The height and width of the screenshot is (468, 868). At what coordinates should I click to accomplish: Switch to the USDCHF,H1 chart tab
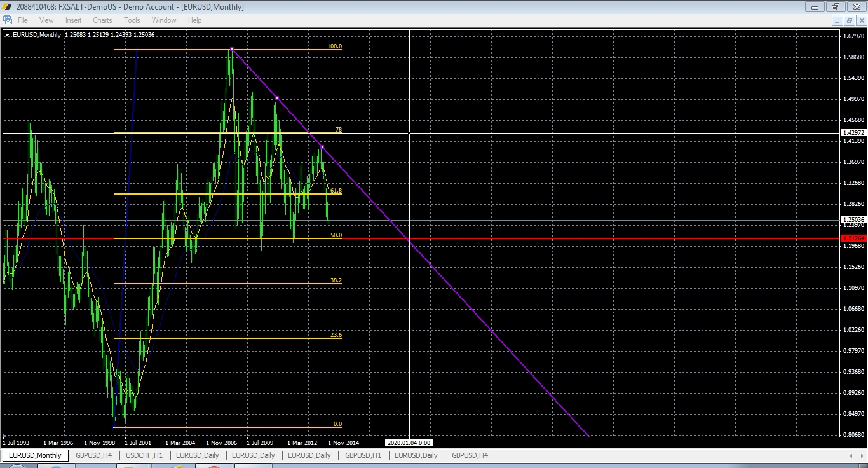[x=143, y=455]
